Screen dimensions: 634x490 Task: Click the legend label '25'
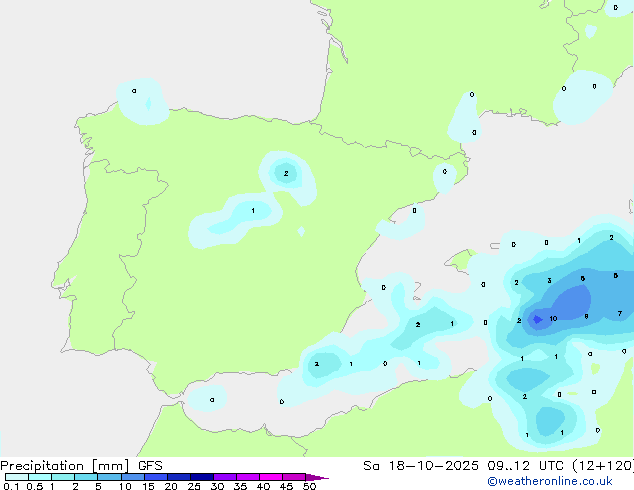194,486
